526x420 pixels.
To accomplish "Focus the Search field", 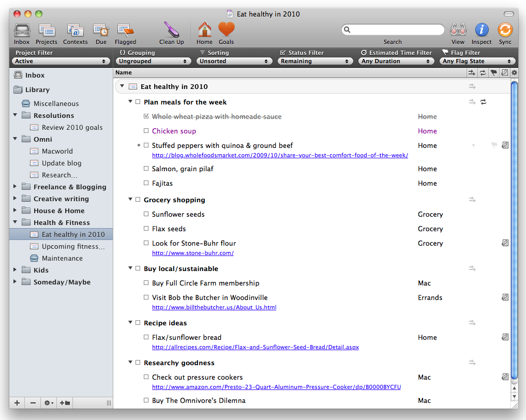I will tap(393, 29).
